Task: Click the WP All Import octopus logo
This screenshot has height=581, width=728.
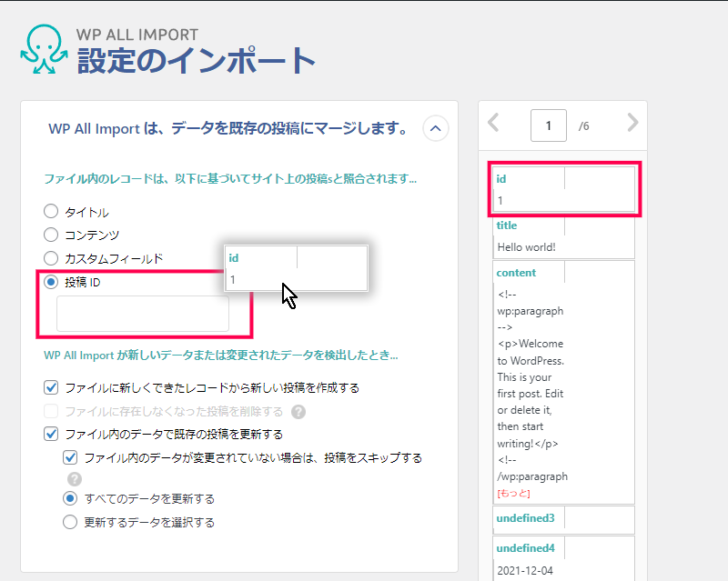Action: point(44,49)
